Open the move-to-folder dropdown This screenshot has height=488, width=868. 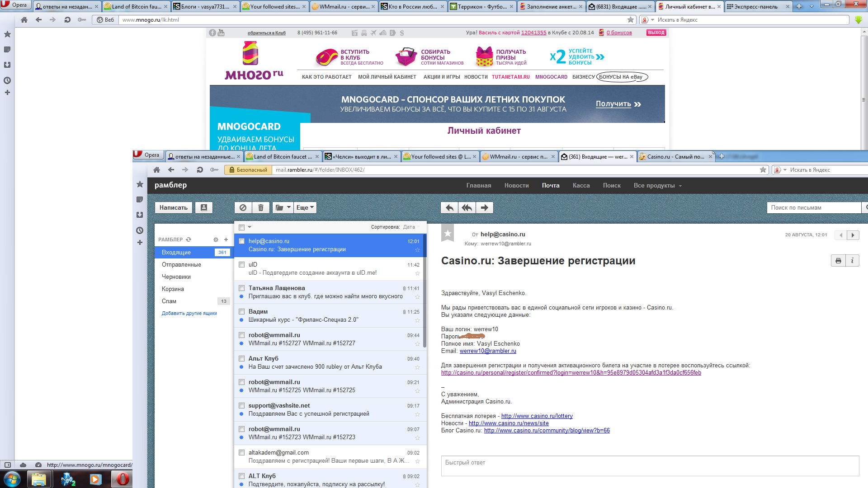(x=283, y=207)
